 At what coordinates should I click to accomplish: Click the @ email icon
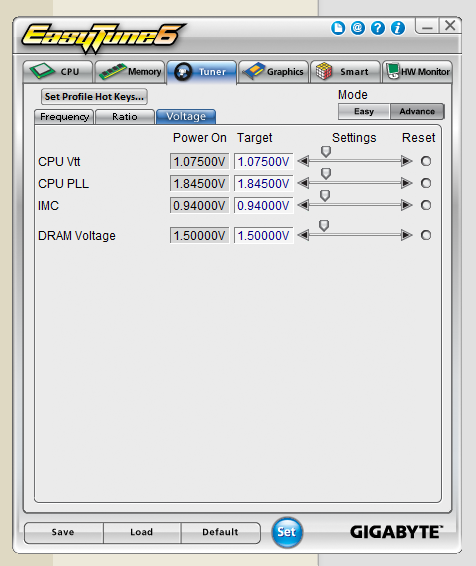tap(358, 28)
